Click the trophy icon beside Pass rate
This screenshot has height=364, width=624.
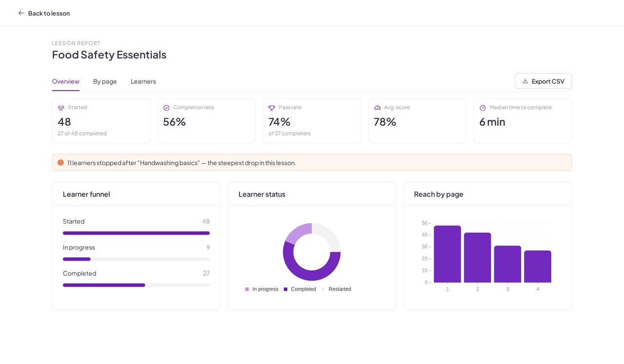pos(272,108)
